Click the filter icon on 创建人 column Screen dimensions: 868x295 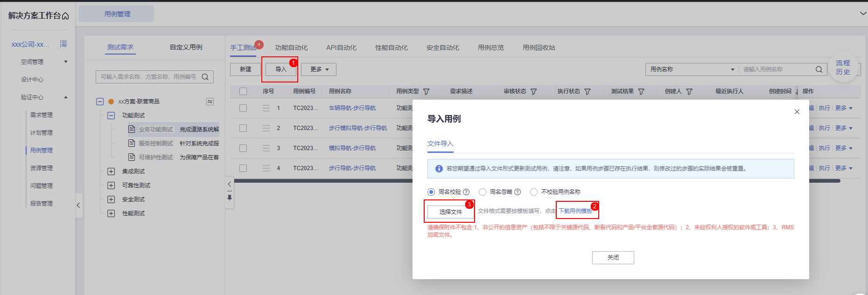(x=689, y=92)
